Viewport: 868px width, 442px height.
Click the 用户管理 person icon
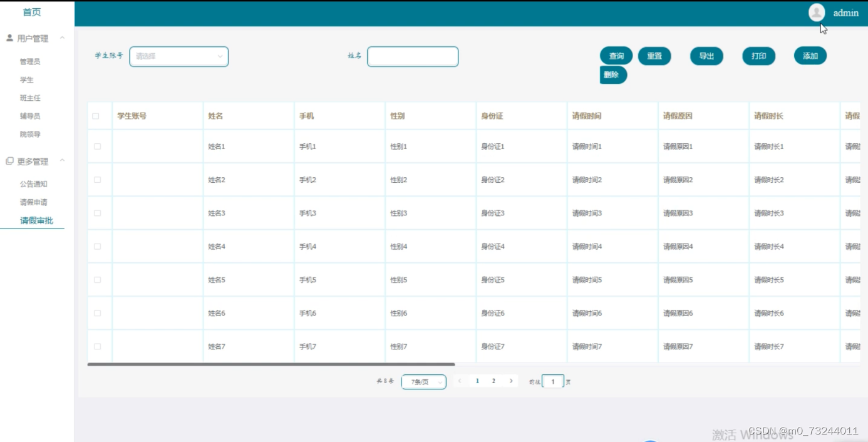pos(9,38)
